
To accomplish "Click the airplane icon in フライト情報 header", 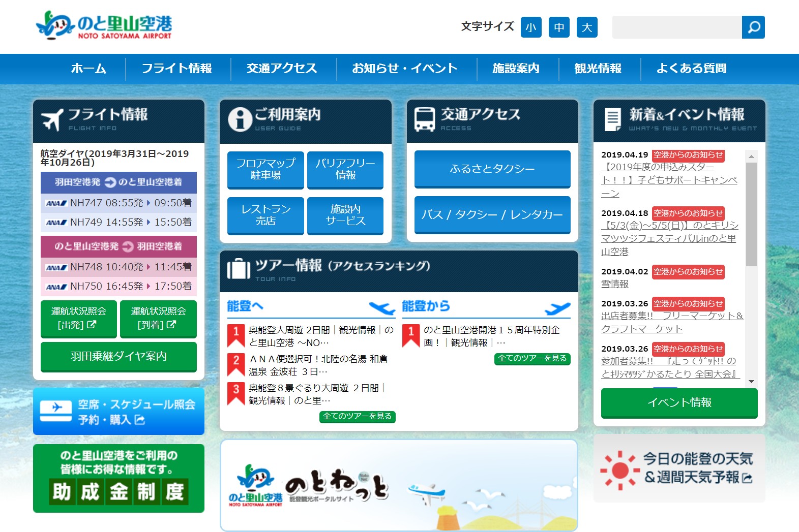I will tap(52, 120).
